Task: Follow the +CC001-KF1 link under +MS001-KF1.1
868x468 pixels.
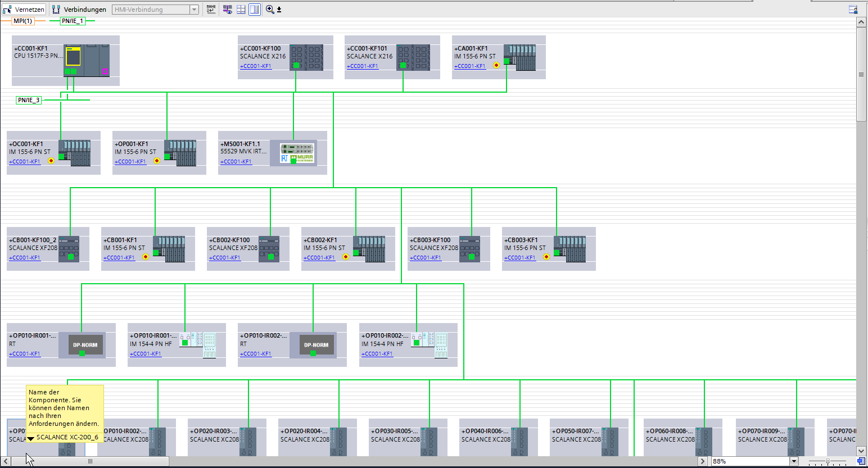Action: [236, 162]
